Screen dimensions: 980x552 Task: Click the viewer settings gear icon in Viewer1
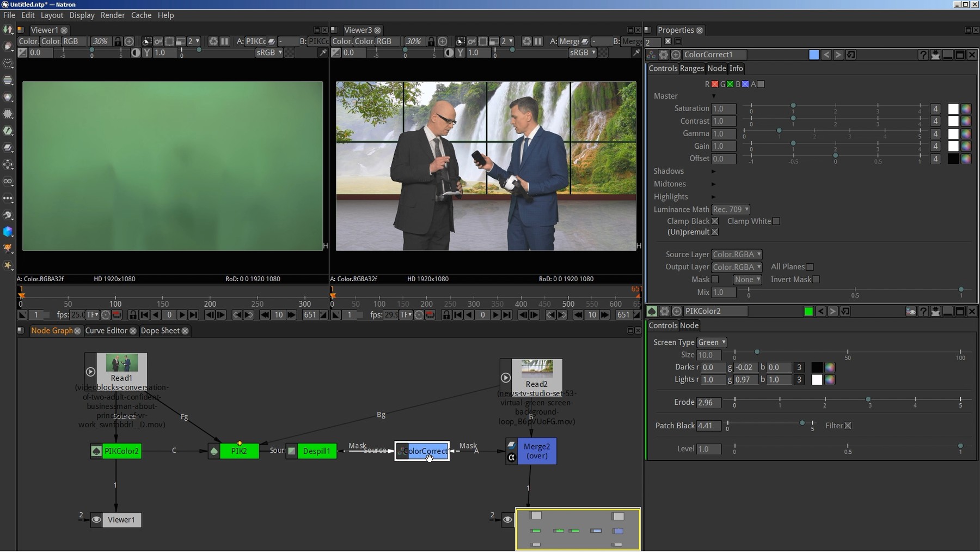point(158,41)
